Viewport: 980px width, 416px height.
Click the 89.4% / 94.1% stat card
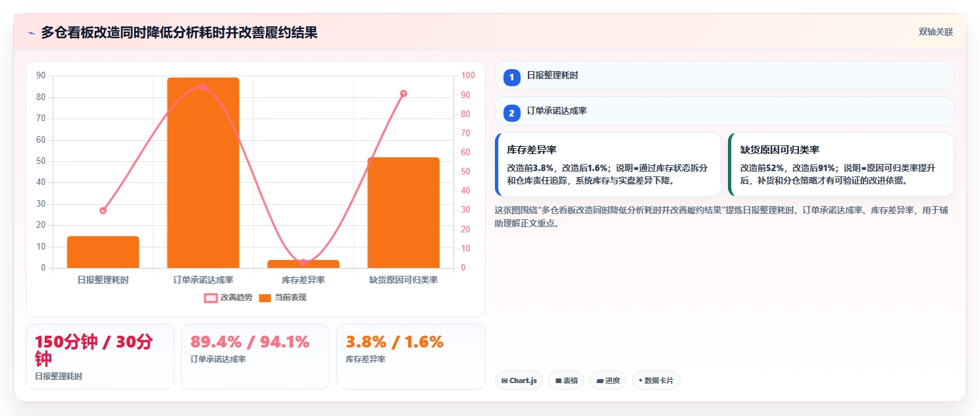pyautogui.click(x=255, y=357)
